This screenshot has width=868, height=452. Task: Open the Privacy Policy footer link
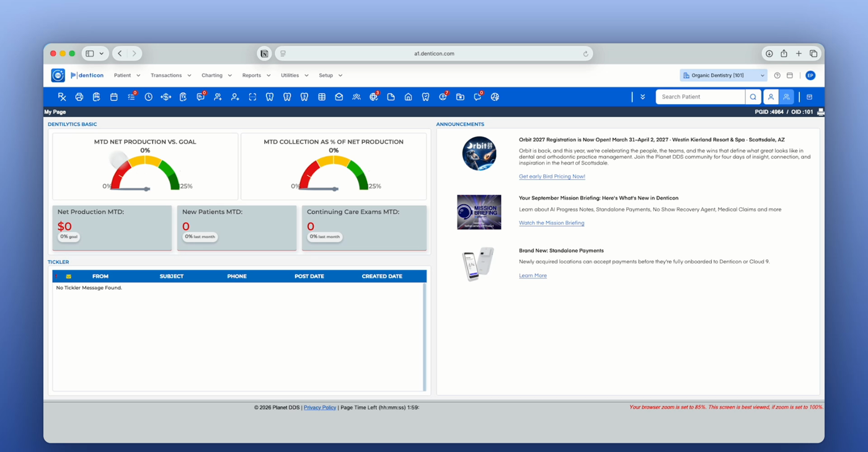tap(320, 407)
